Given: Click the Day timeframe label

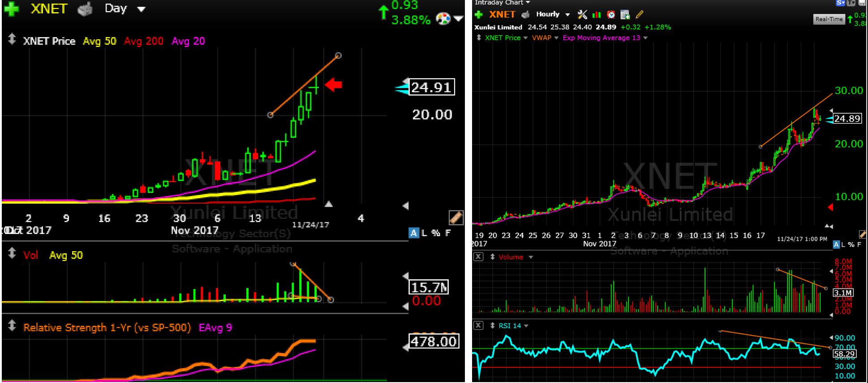Looking at the screenshot, I should (116, 9).
